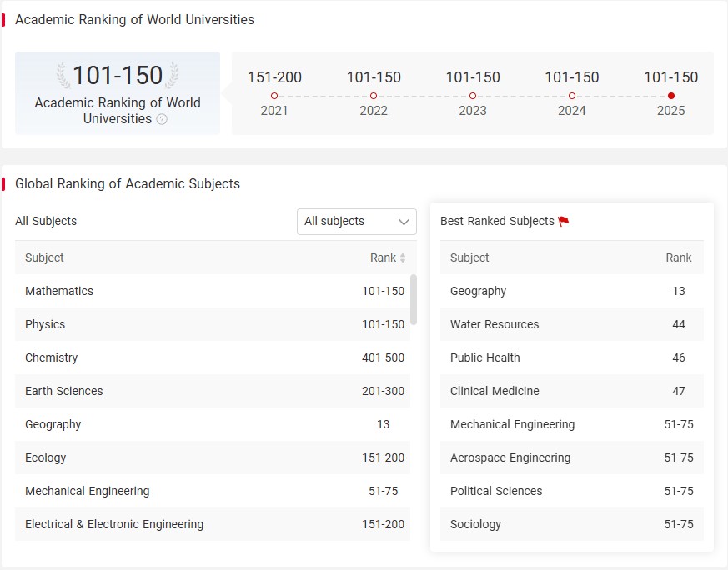
Task: Click the Subject column header in All Subjects
Action: [44, 257]
